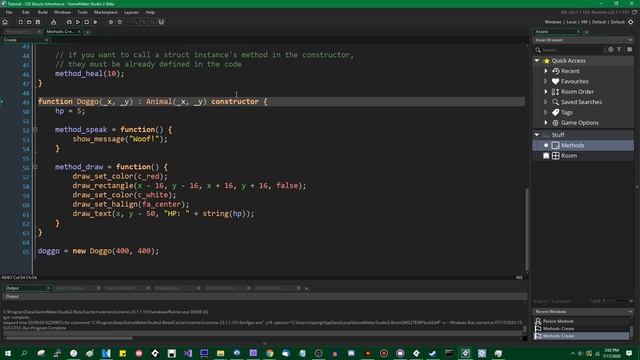640x360 pixels.
Task: Open the Game Options toolbar icon
Action: tap(111, 22)
